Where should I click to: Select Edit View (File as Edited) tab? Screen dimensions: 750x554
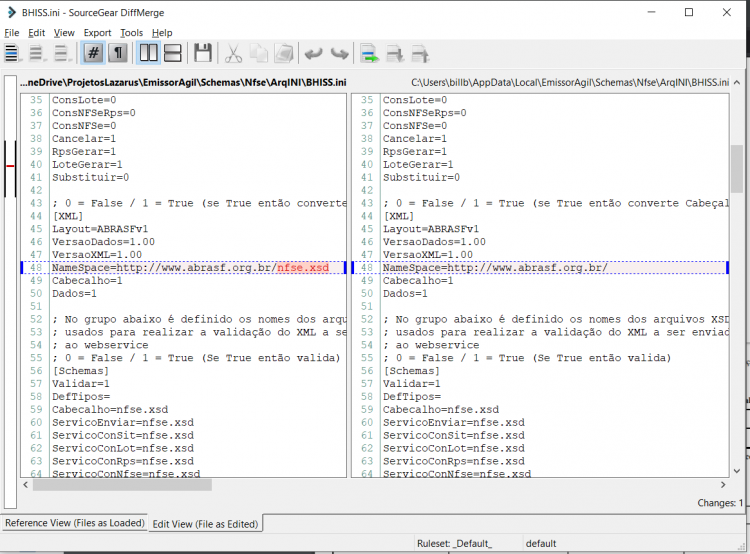[205, 524]
